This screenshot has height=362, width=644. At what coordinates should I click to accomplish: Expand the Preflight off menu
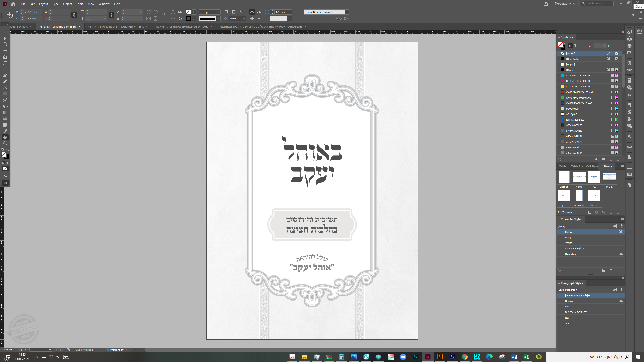tap(127, 350)
